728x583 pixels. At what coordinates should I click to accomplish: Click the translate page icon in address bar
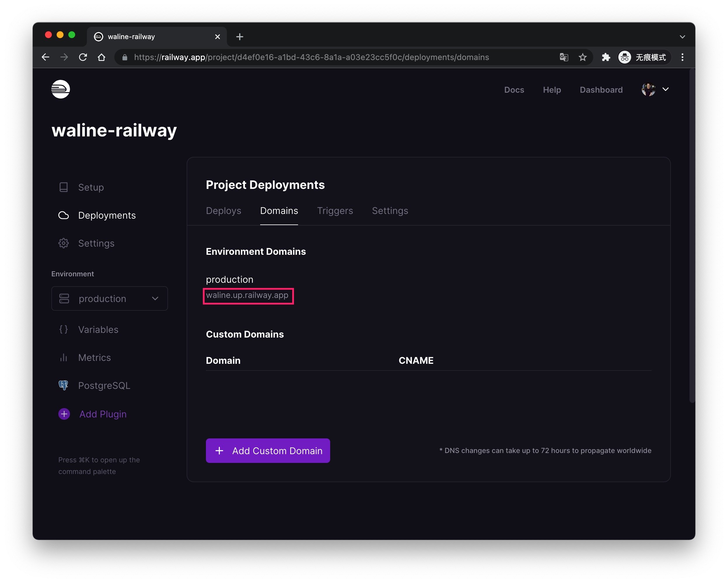(x=563, y=57)
